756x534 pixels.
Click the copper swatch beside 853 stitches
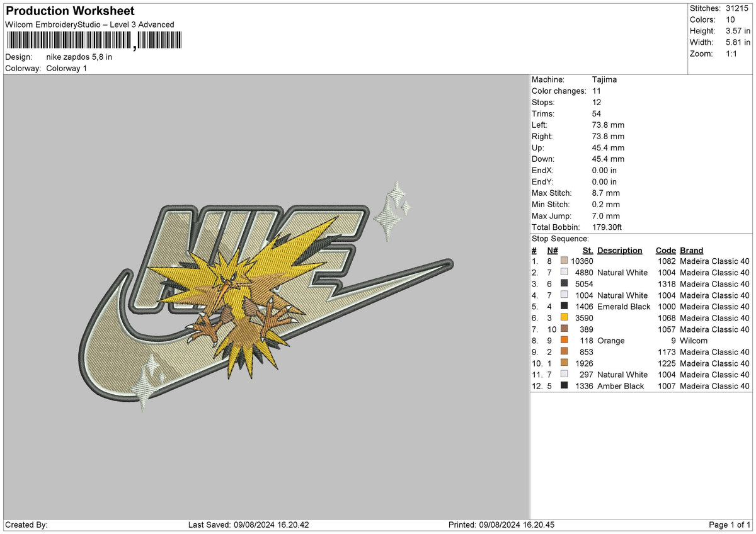(x=564, y=352)
